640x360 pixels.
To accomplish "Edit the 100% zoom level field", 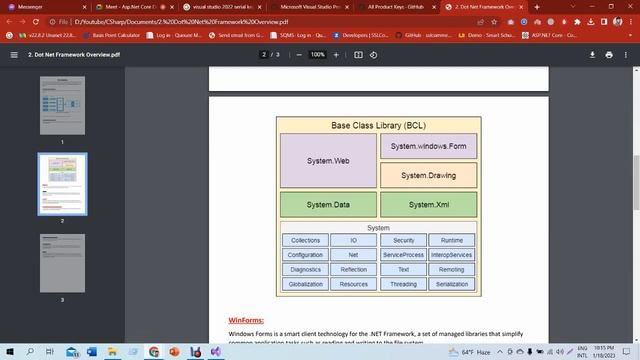I will pos(318,55).
